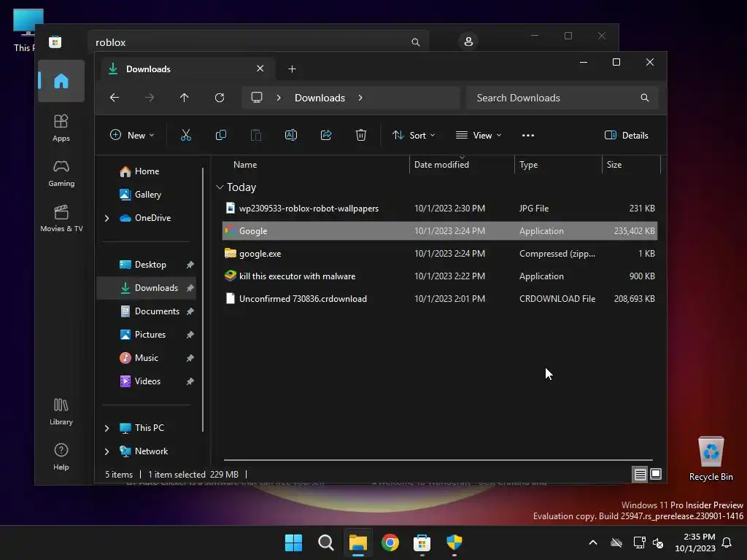Open the View dropdown
Image resolution: width=747 pixels, height=560 pixels.
479,135
